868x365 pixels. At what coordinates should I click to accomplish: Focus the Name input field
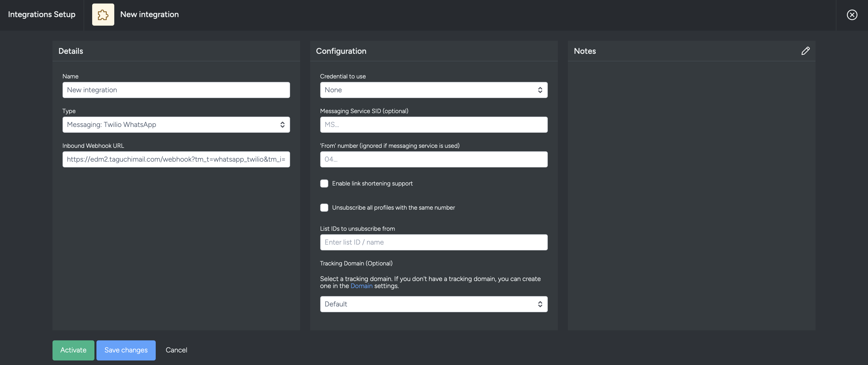pos(176,90)
